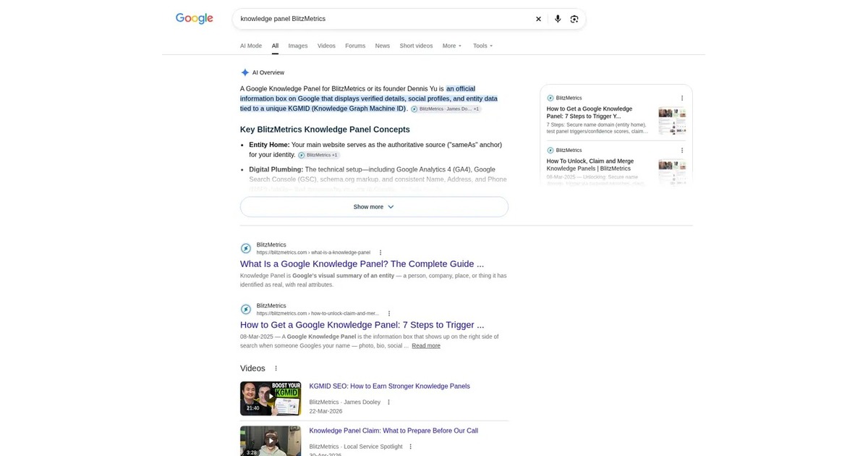Click 'BlitzMetrics · James Dooley' video source text
Viewport: 868px width, 456px height.
pos(345,402)
